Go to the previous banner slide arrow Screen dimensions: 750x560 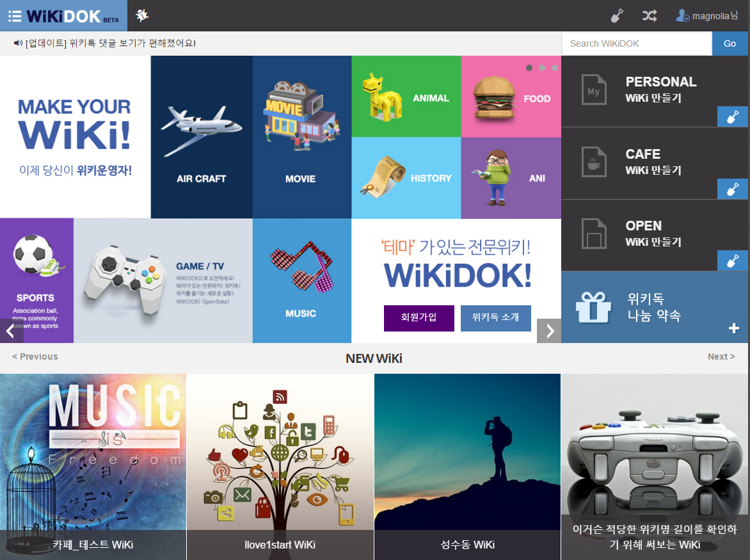[12, 331]
